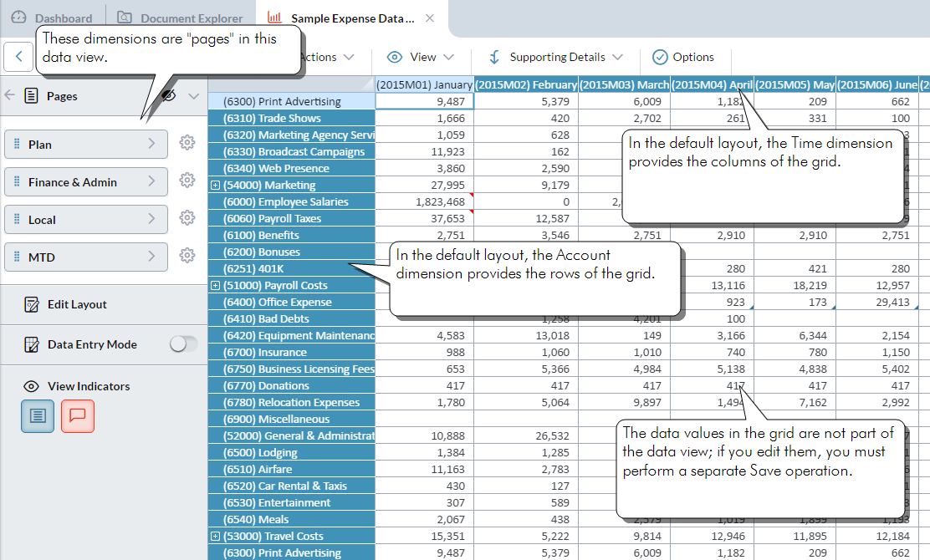Viewport: 930px width, 560px height.
Task: Toggle the red comment indicator button
Action: [x=78, y=416]
